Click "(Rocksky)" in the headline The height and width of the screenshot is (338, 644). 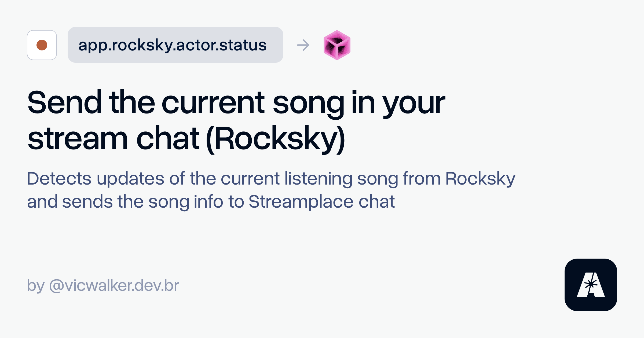[x=276, y=139]
